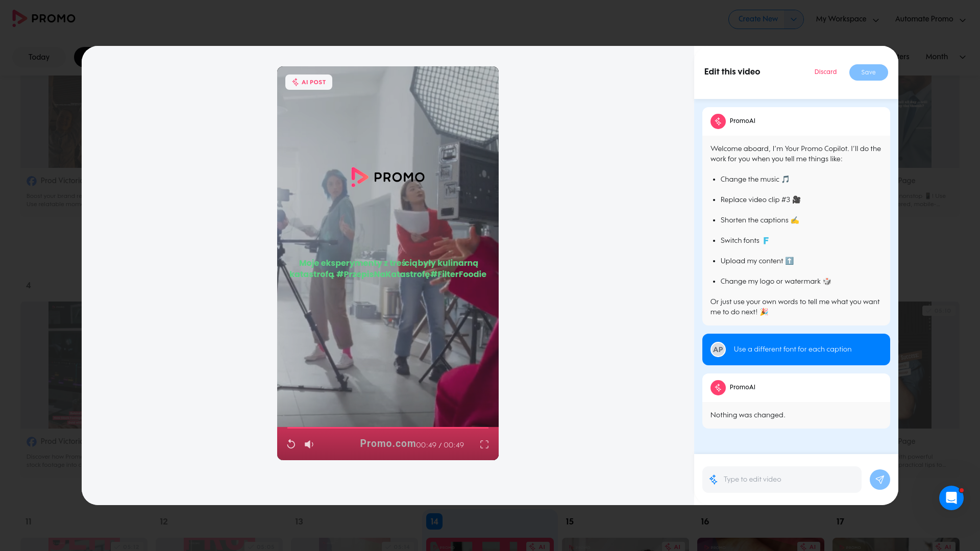Click the 'Replace video clip #3' suggestion
Image resolution: width=980 pixels, height=551 pixels.
coord(761,200)
